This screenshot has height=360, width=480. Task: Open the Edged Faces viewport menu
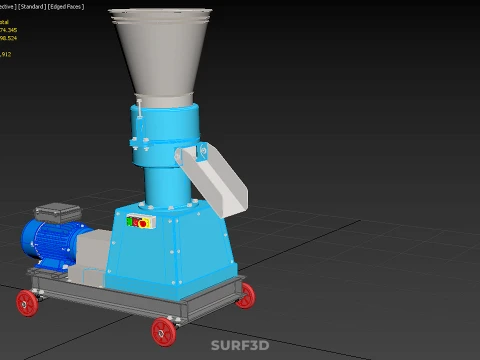click(x=66, y=6)
